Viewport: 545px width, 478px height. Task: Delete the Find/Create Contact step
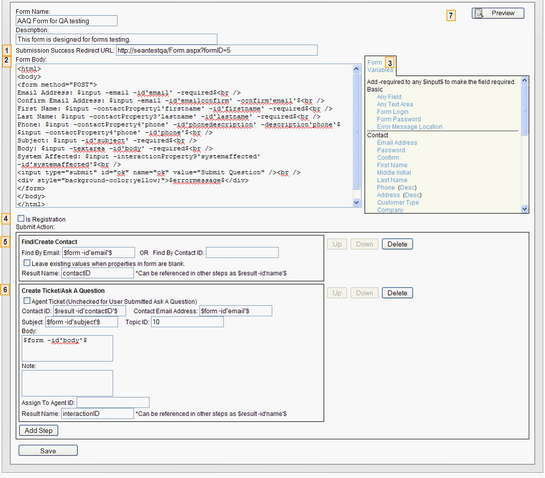(397, 244)
